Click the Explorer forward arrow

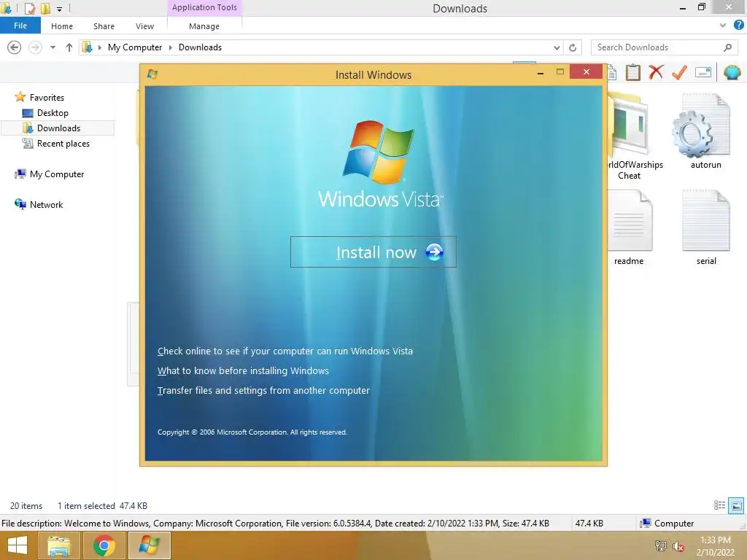35,47
